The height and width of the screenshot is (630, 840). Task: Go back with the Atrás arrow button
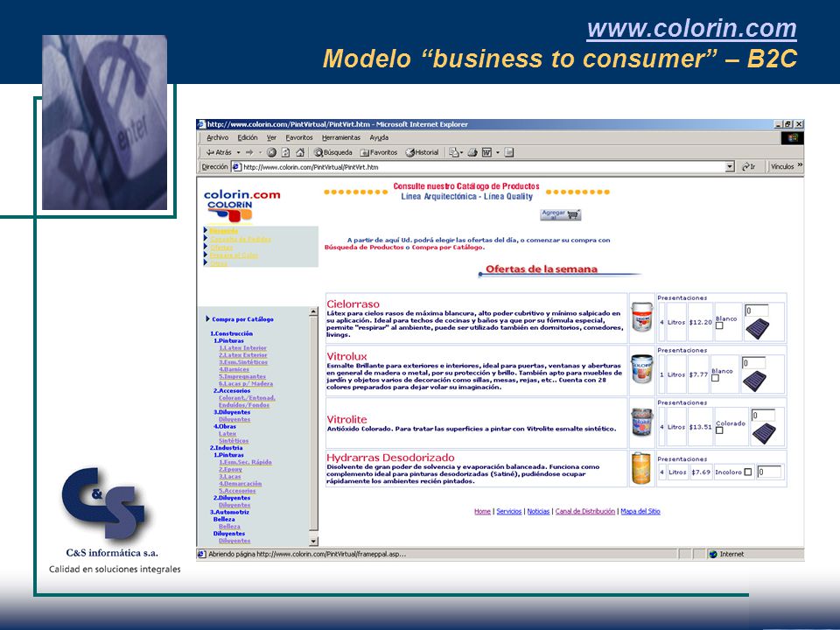pyautogui.click(x=219, y=152)
